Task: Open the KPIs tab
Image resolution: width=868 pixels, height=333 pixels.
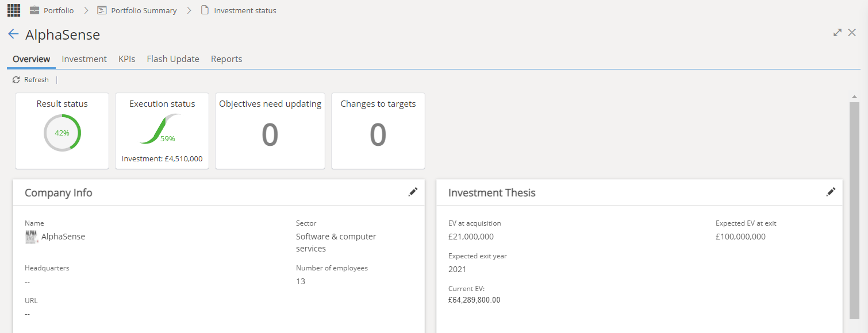Action: (127, 59)
